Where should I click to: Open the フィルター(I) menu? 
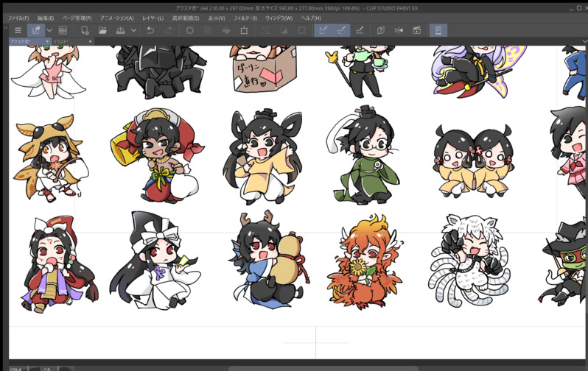[244, 18]
